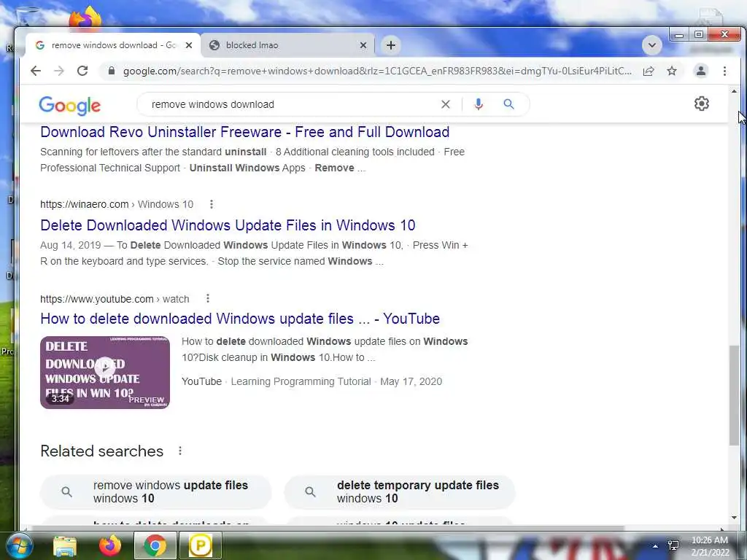Click the forward navigation arrow
The height and width of the screenshot is (560, 747).
(59, 71)
